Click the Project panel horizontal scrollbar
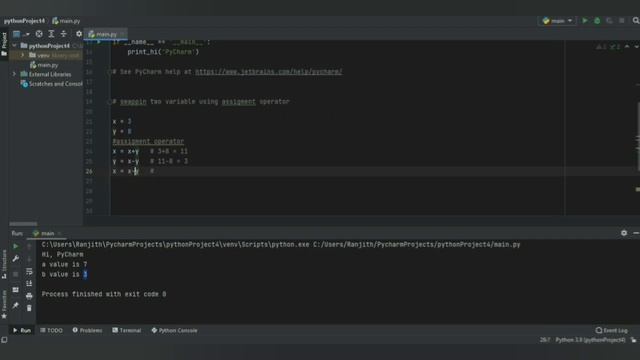 point(23,224)
